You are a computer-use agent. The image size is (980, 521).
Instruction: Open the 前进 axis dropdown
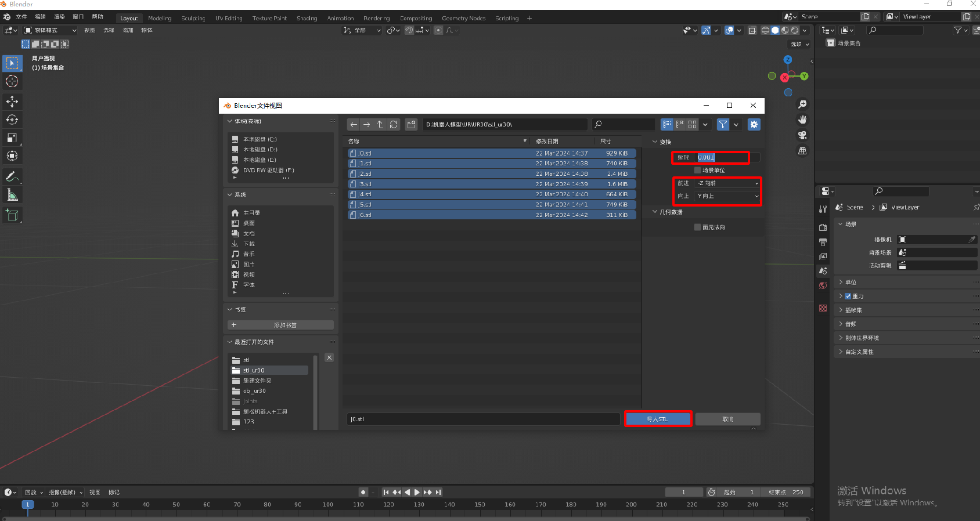coord(727,183)
